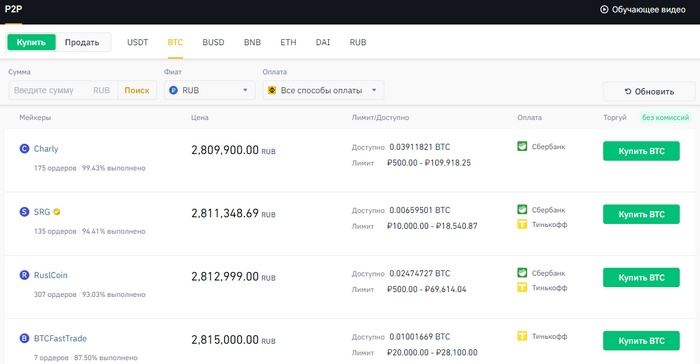Viewport: 700px width, 364px height.
Task: Click the refresh arrow icon
Action: click(628, 91)
